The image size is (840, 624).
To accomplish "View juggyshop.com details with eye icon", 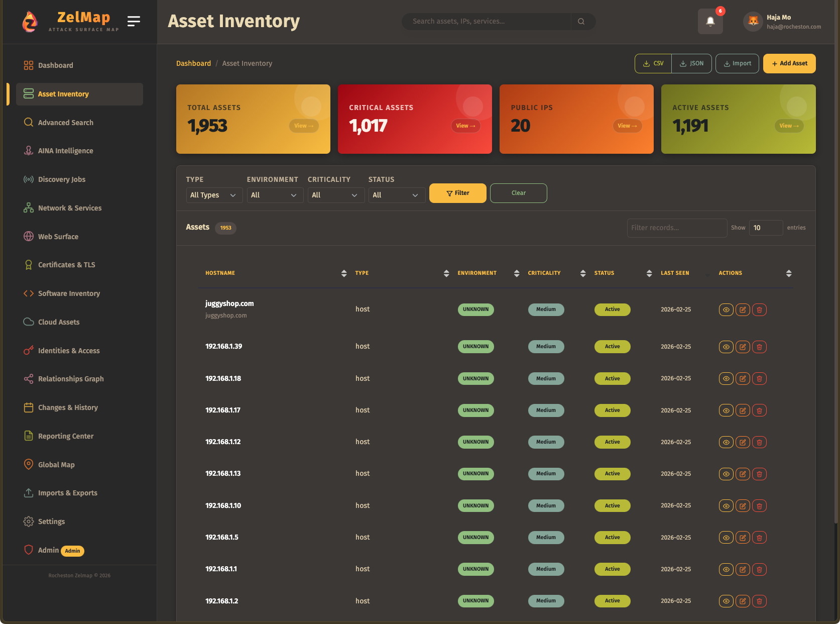I will pos(726,310).
